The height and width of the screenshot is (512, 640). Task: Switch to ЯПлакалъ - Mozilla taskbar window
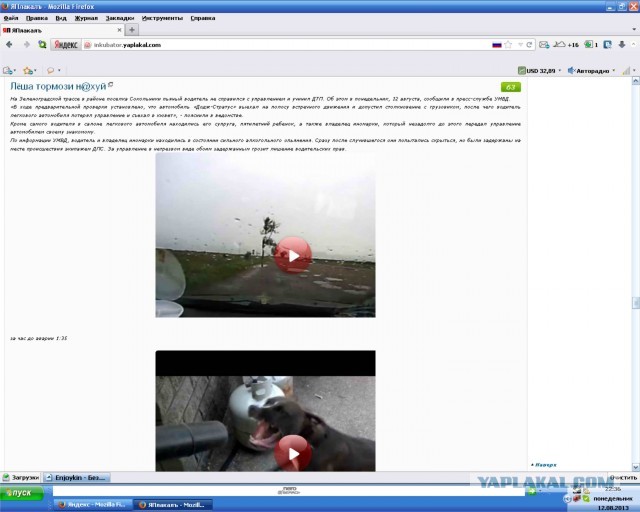[x=173, y=505]
